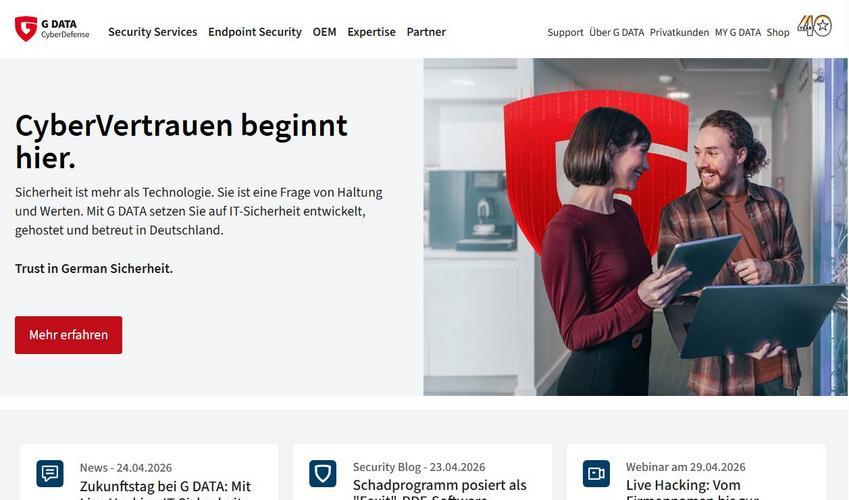Viewport: 849px width, 500px height.
Task: Expand the Expertise navigation menu
Action: click(371, 32)
